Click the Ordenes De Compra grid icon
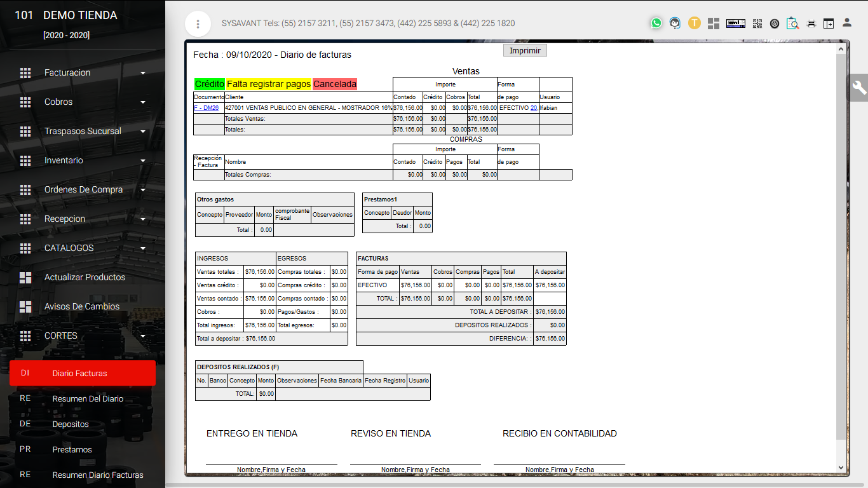This screenshot has height=488, width=868. click(x=25, y=190)
